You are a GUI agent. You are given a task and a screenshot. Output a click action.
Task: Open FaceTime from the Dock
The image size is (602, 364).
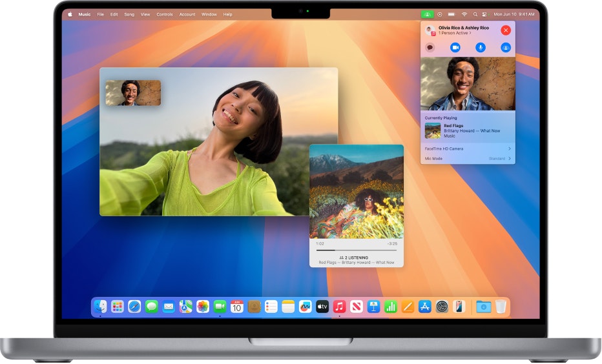pos(220,307)
